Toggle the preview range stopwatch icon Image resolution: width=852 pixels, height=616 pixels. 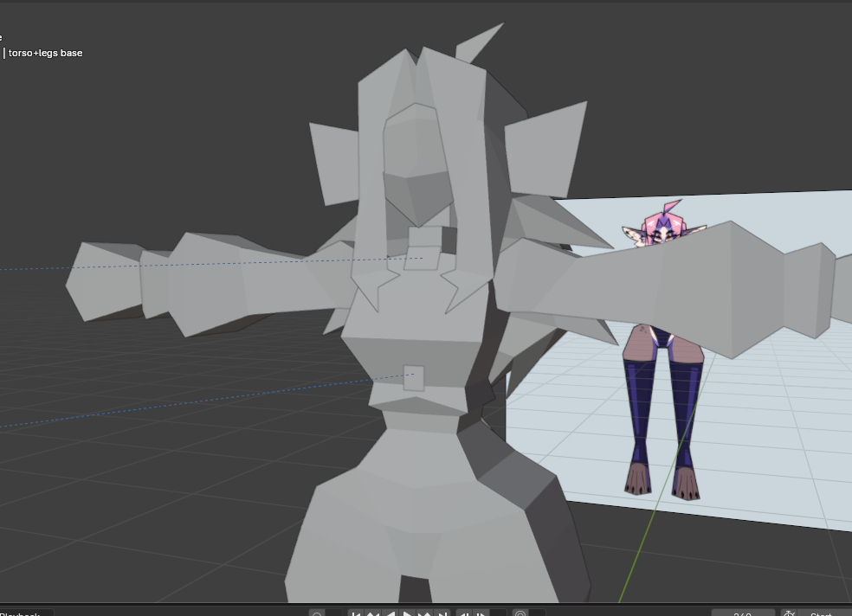(789, 613)
